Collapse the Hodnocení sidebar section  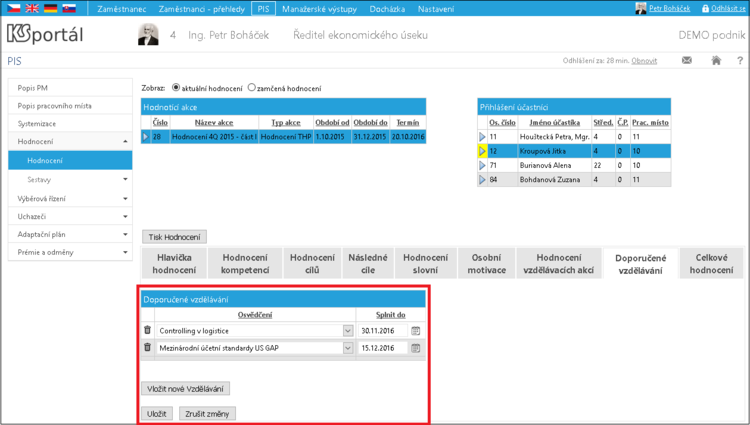[x=125, y=142]
